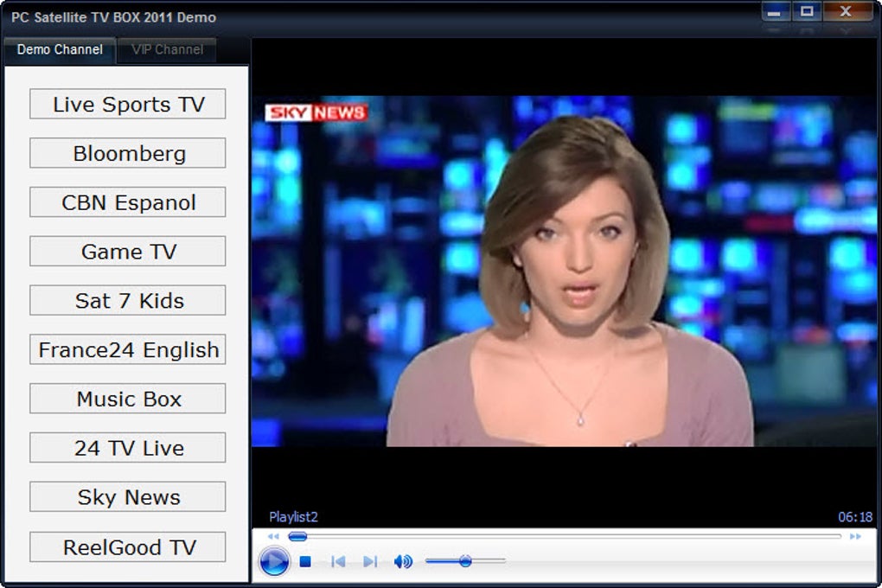Close the PC Satellite TV BOX window

coord(847,11)
